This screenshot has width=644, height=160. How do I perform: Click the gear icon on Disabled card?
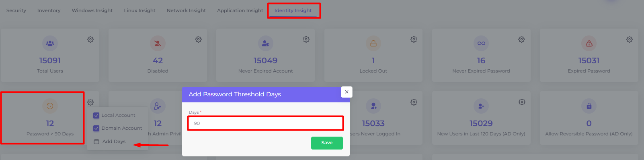point(198,39)
